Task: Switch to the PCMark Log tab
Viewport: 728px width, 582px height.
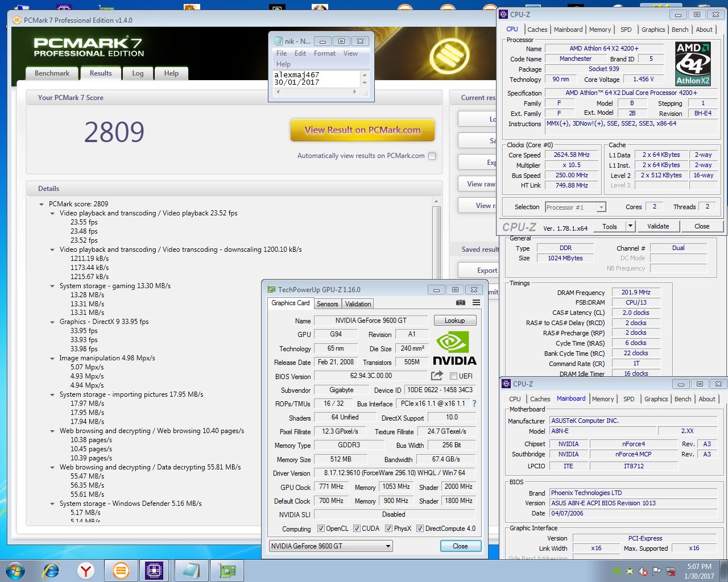Action: coord(138,73)
